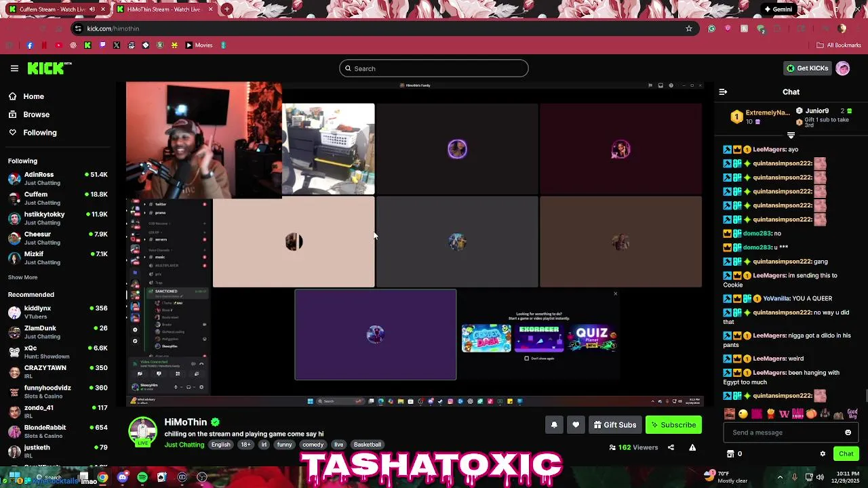
Task: Open the Facebook bookmark
Action: click(x=29, y=45)
